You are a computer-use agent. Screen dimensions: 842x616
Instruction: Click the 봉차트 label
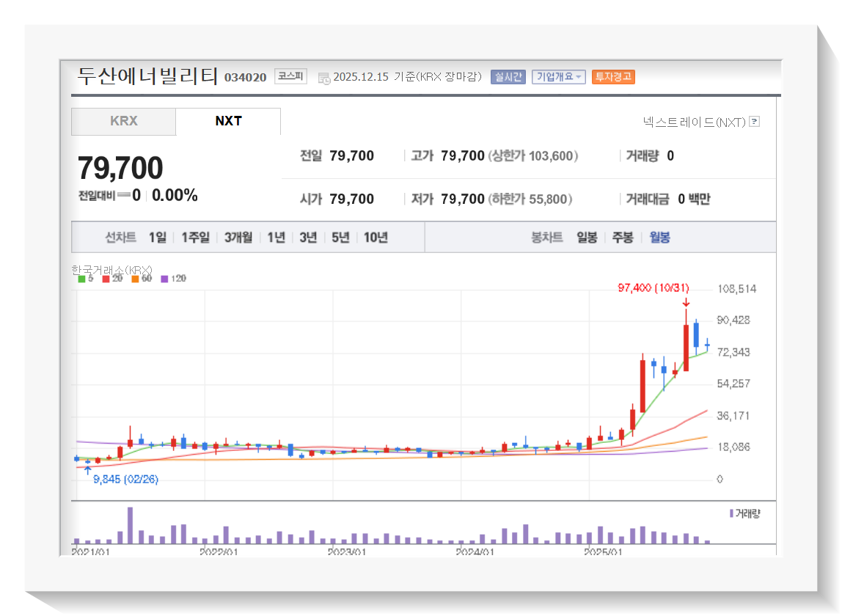(x=546, y=238)
